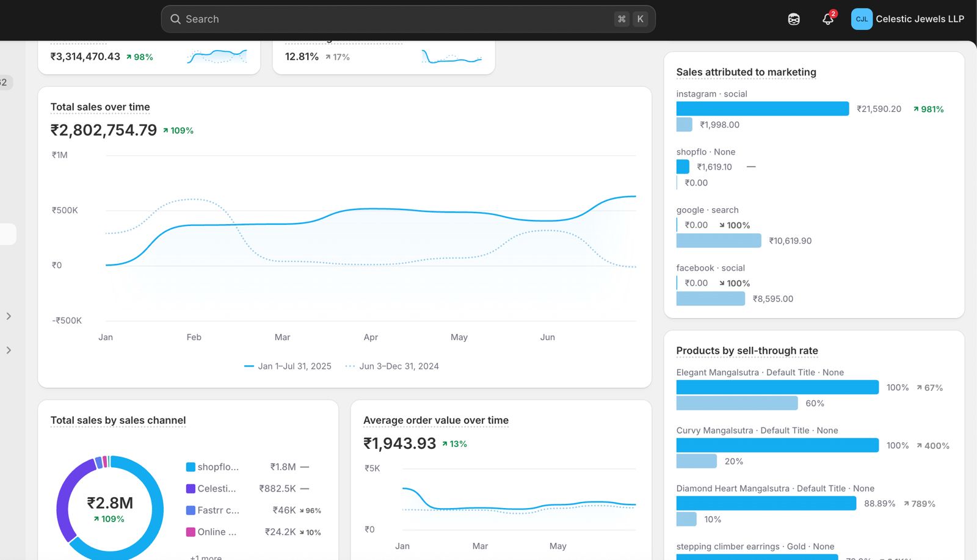Click the notification badge showing 2 alerts
The height and width of the screenshot is (560, 977).
[833, 13]
